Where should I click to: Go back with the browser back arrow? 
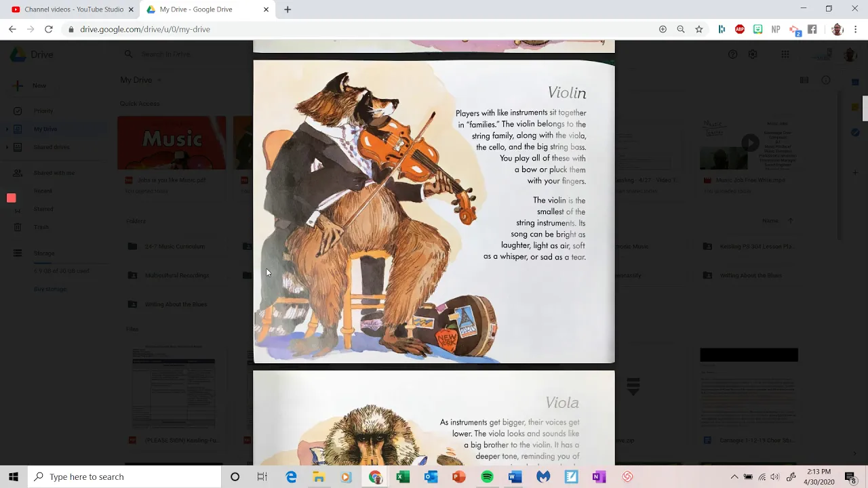12,29
